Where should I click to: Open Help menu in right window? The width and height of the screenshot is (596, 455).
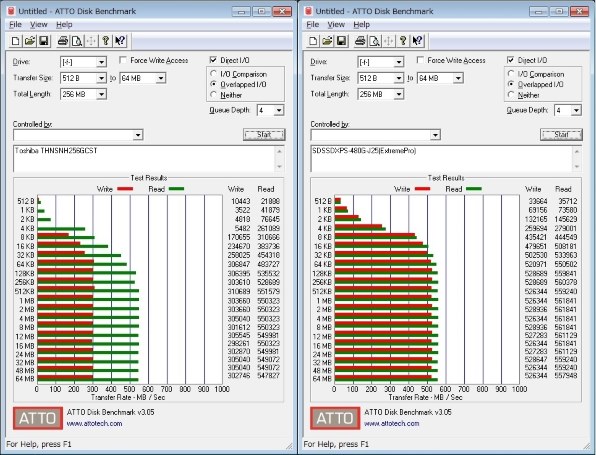[x=361, y=25]
